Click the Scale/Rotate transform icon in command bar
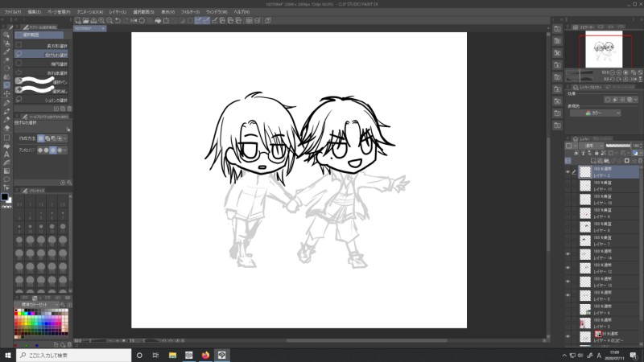This screenshot has height=362, width=644. pos(166,20)
